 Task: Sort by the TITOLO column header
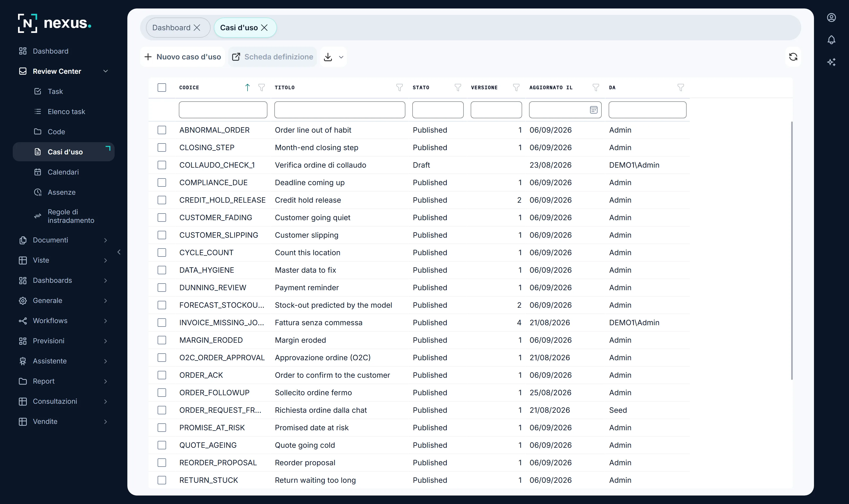pyautogui.click(x=285, y=88)
